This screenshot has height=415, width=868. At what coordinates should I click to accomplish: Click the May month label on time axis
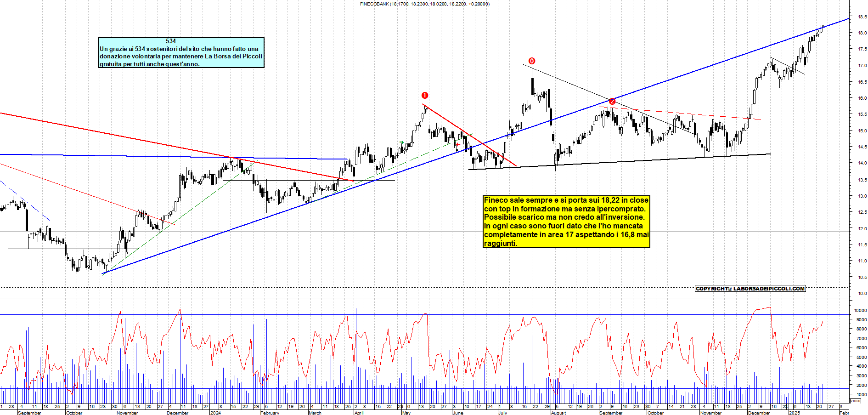(x=406, y=413)
